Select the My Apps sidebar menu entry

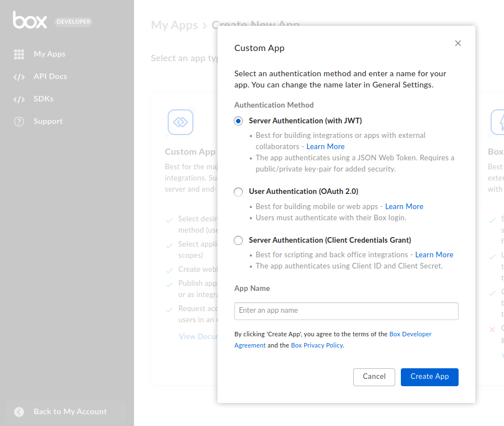(49, 54)
